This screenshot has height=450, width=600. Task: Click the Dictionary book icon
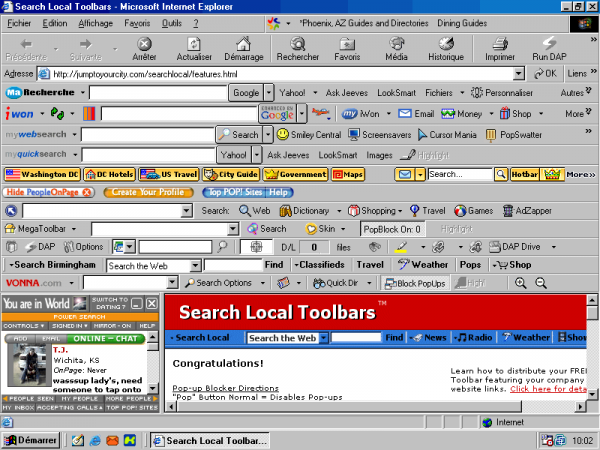[x=285, y=211]
